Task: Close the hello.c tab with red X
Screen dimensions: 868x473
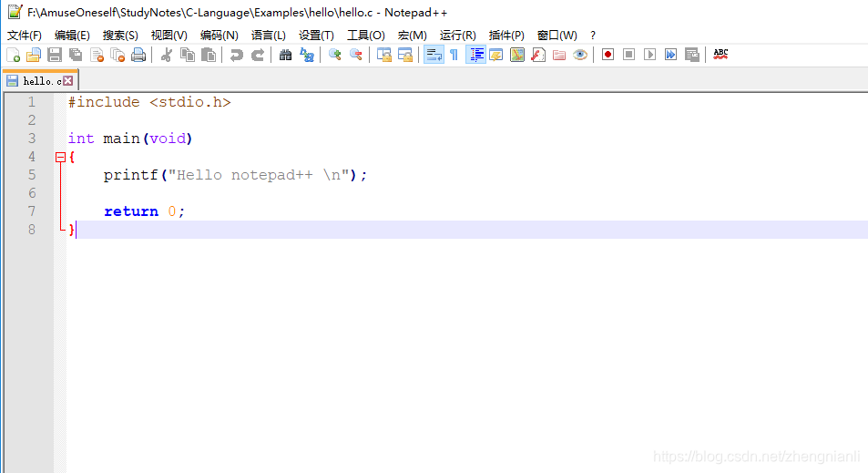Action: pyautogui.click(x=68, y=81)
